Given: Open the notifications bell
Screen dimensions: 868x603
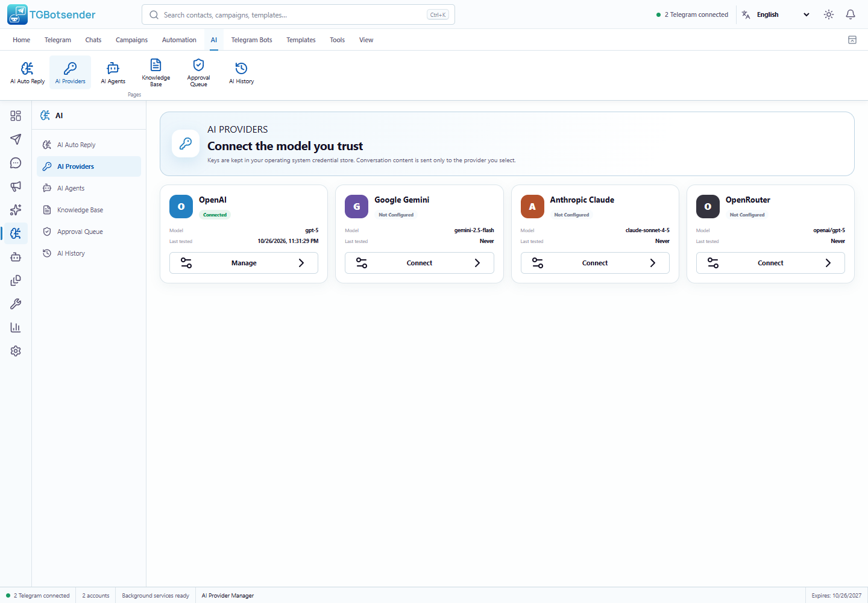Looking at the screenshot, I should 851,14.
